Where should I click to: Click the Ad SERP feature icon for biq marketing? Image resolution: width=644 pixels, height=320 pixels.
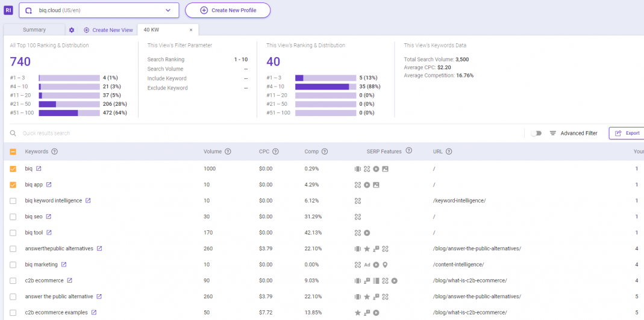[x=367, y=265]
